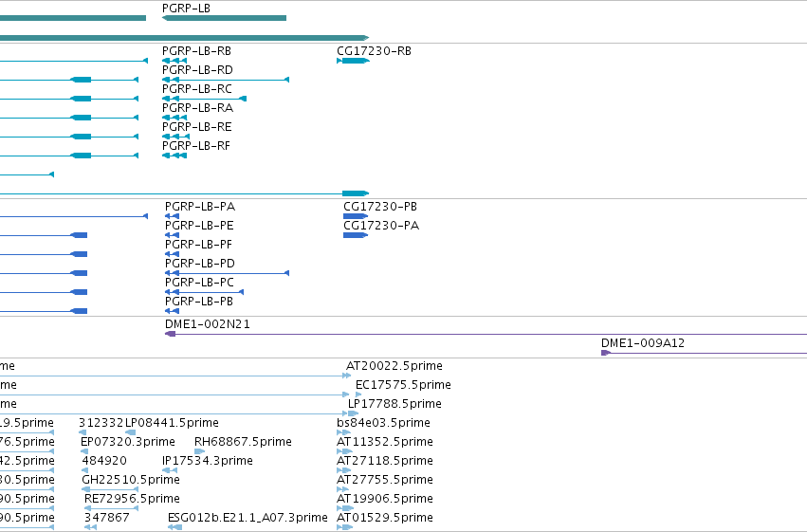Select the DME1-002N21 clone label
Image resolution: width=807 pixels, height=532 pixels.
coord(208,324)
